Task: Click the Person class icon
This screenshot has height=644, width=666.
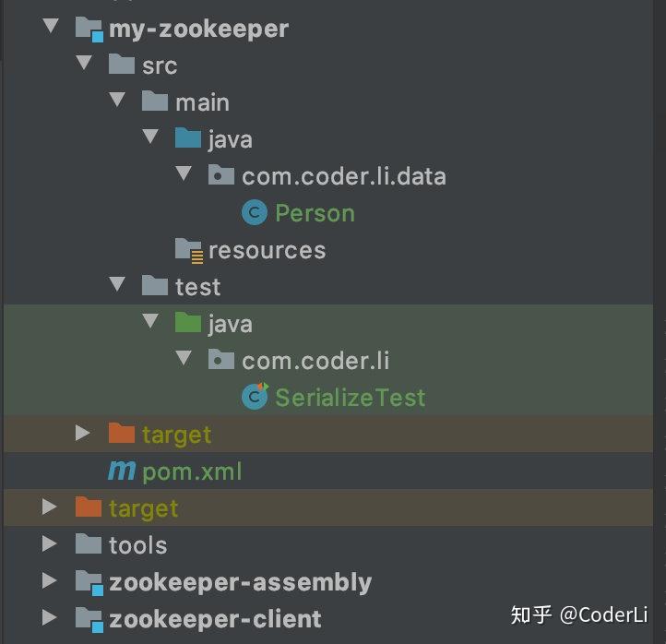Action: 255,213
